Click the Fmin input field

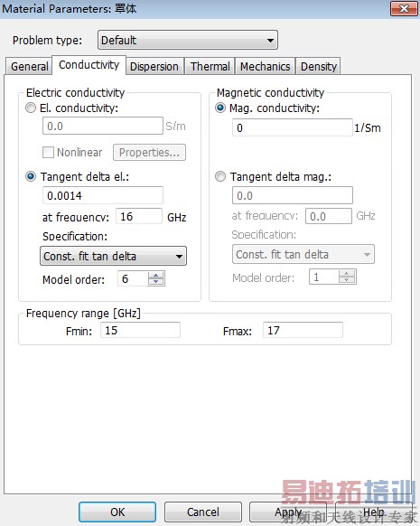(x=140, y=331)
